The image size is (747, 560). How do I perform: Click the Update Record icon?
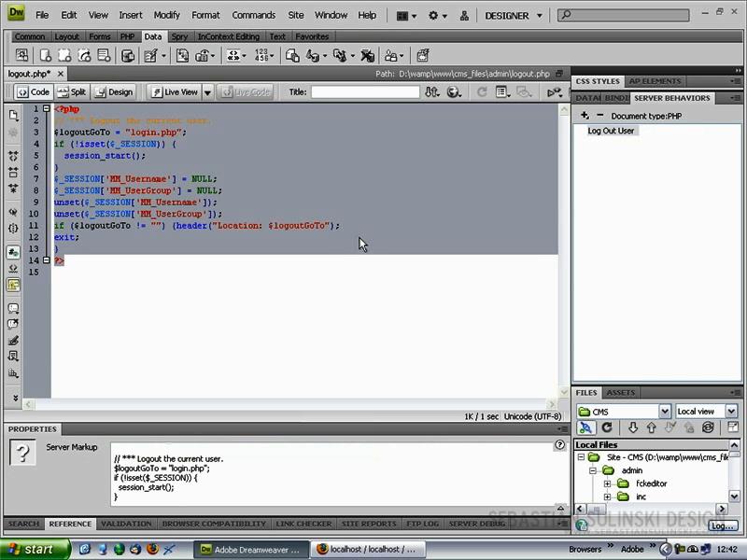[343, 55]
